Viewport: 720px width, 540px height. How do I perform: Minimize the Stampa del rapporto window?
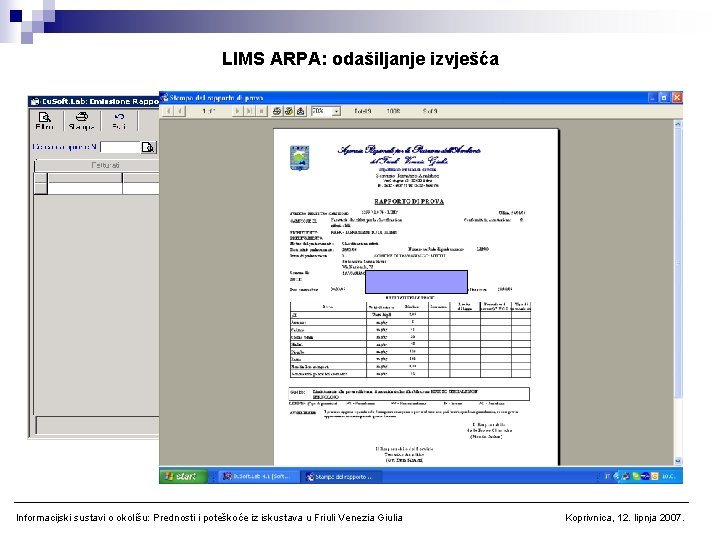pyautogui.click(x=652, y=97)
